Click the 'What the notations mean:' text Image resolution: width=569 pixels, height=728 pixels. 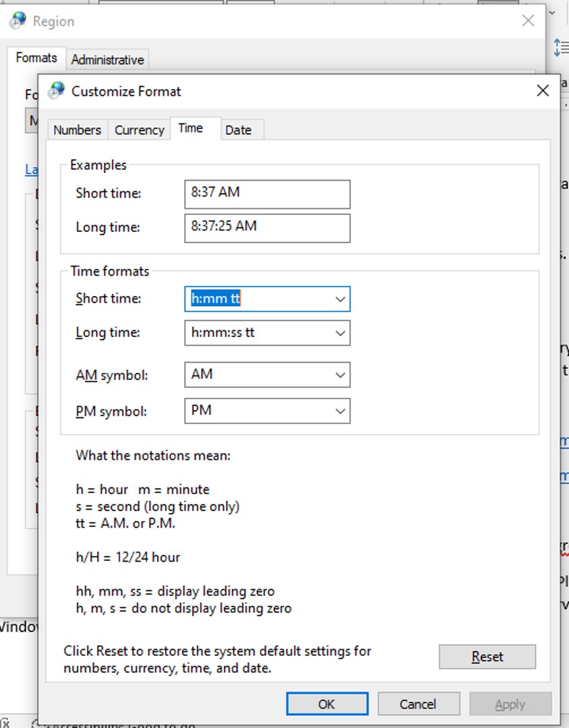coord(153,456)
